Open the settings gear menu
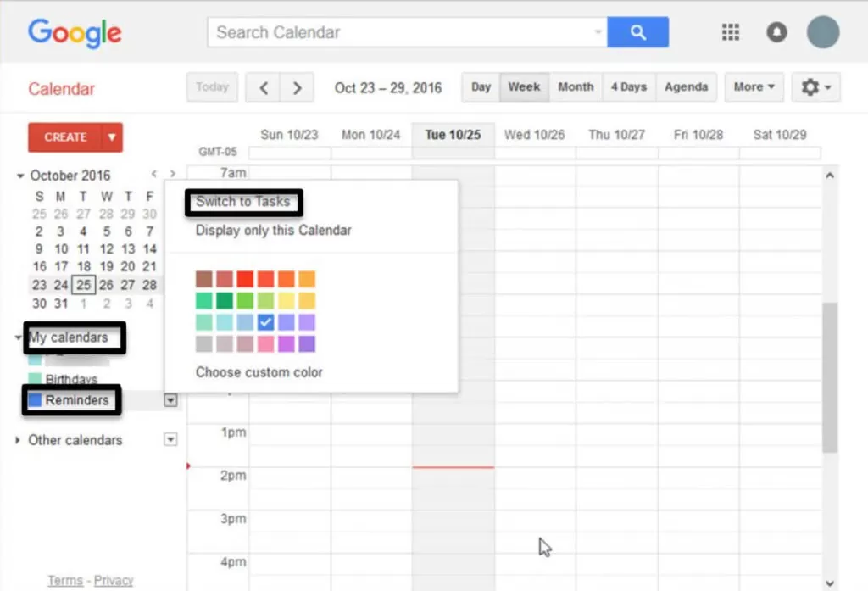Screen dimensions: 868x591 pos(816,87)
